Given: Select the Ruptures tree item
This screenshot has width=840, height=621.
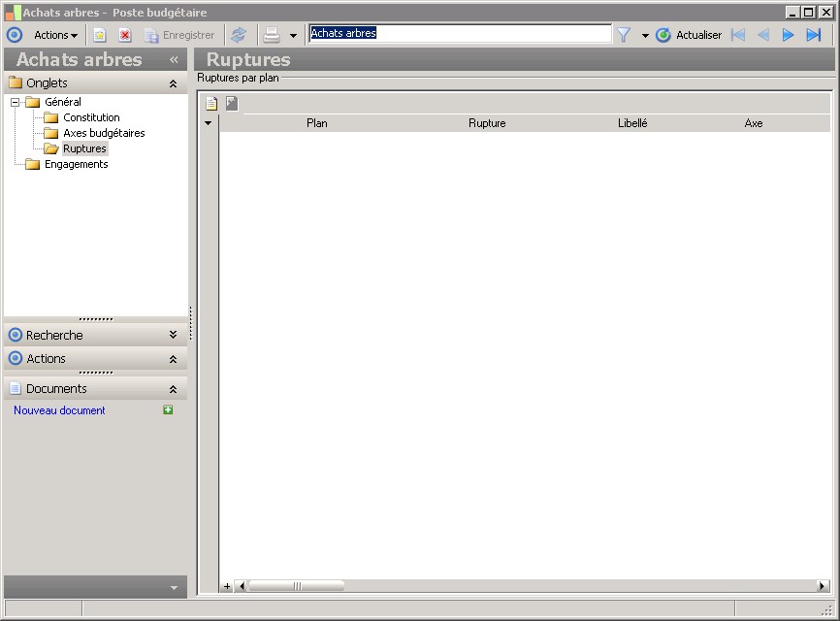Looking at the screenshot, I should tap(84, 148).
